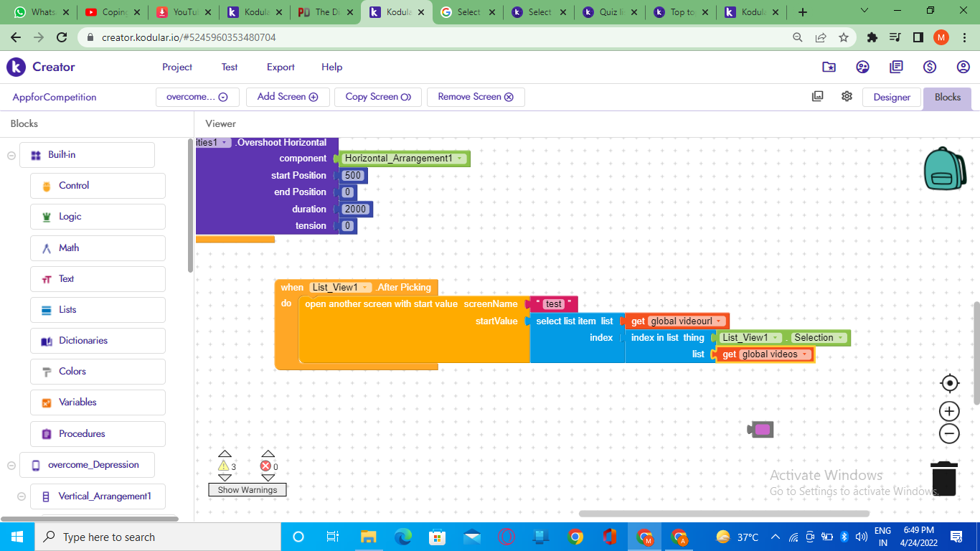Open the backpack icon in viewer
The height and width of the screenshot is (551, 980).
[x=945, y=169]
